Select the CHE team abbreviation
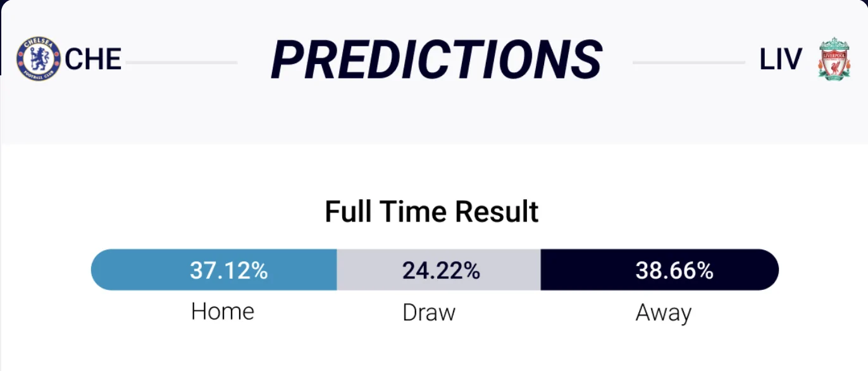Screen dimensions: 868x371 click(x=93, y=60)
